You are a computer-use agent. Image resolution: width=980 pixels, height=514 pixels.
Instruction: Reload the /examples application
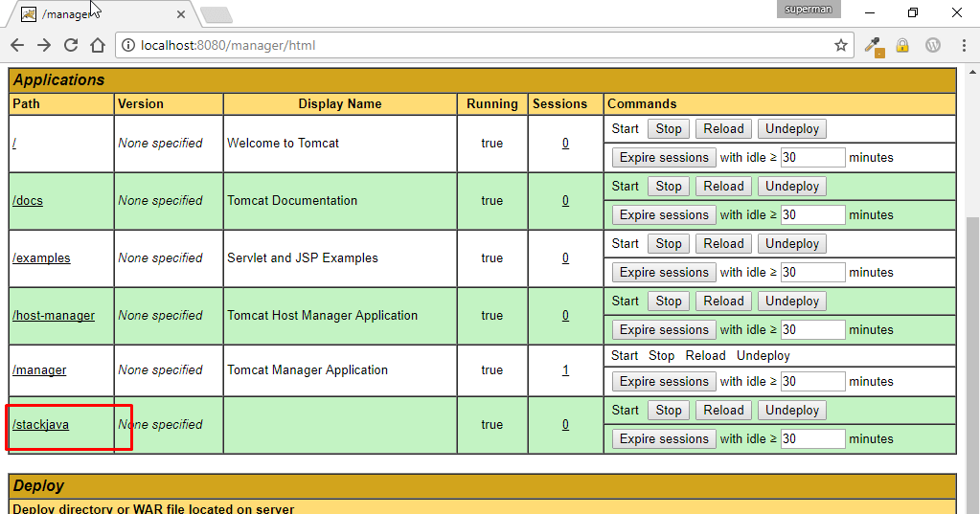(723, 243)
